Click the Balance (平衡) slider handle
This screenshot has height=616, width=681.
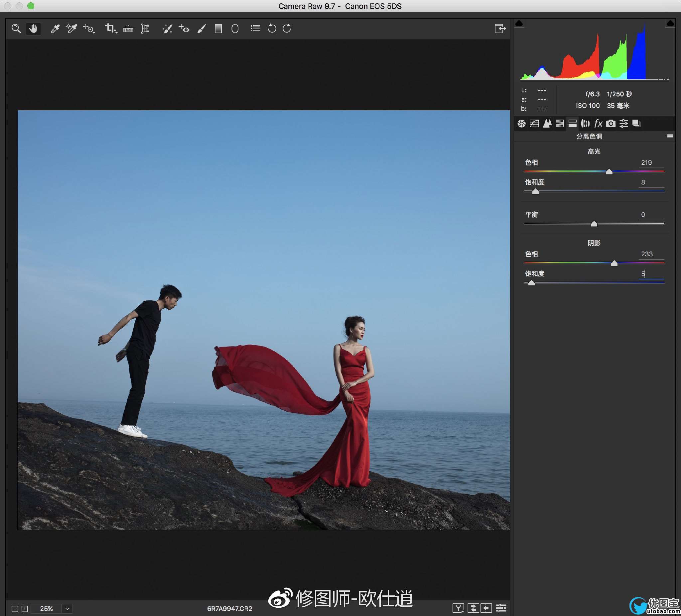(x=594, y=224)
